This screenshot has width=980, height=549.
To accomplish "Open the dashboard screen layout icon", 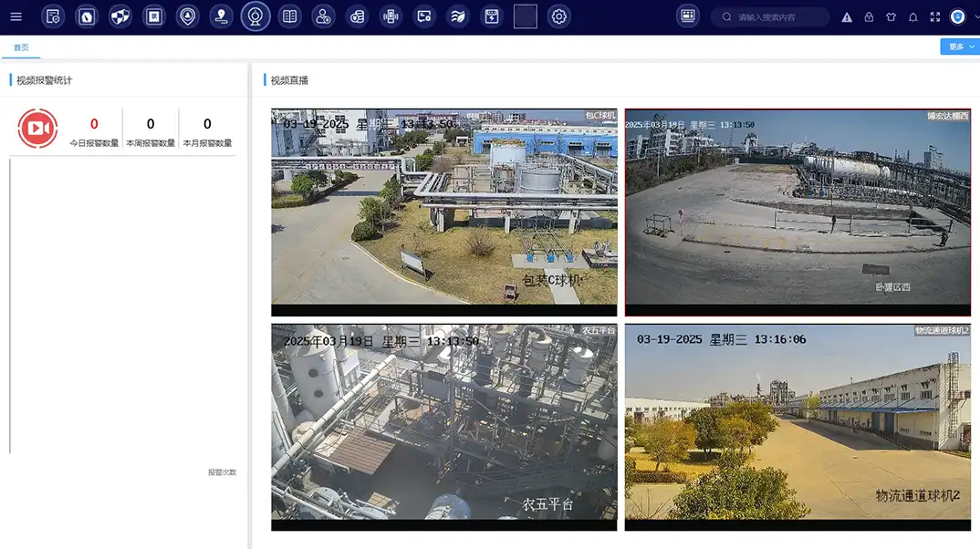I will point(687,16).
